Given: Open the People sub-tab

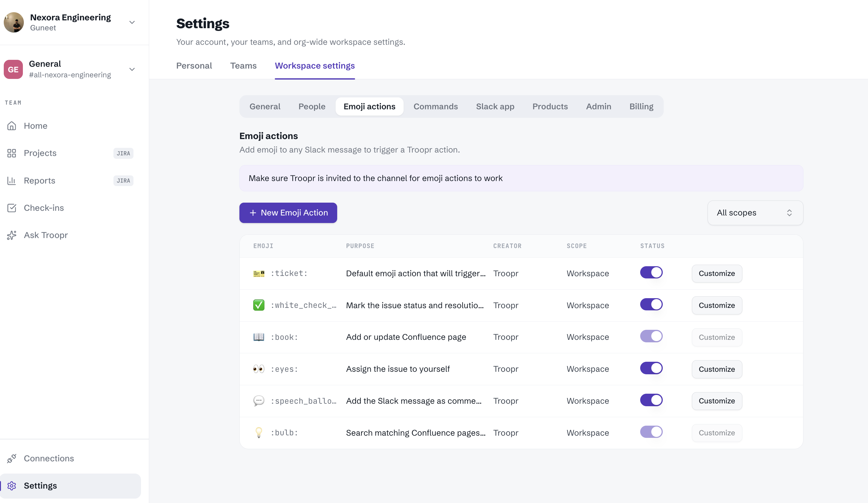Looking at the screenshot, I should click(312, 106).
